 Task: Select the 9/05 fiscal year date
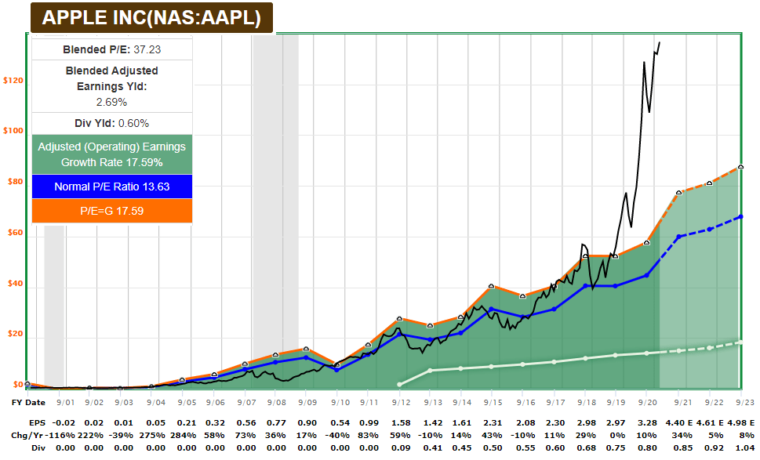click(x=187, y=402)
